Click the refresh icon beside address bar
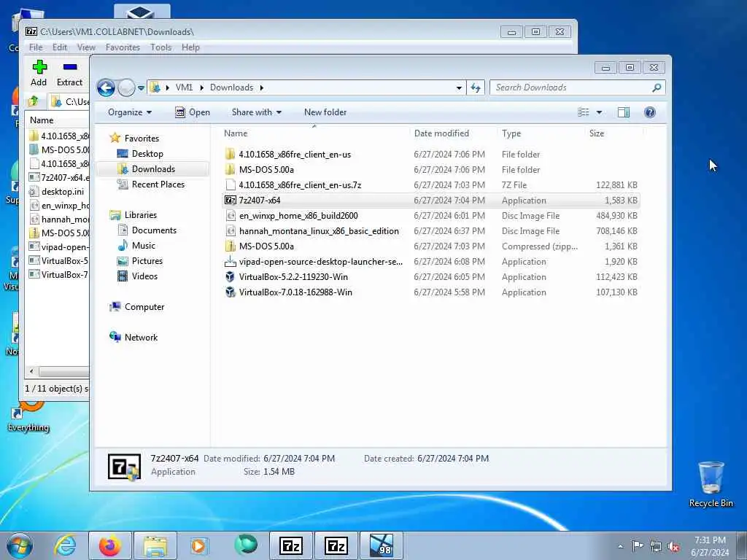This screenshot has width=747, height=560. (x=475, y=87)
